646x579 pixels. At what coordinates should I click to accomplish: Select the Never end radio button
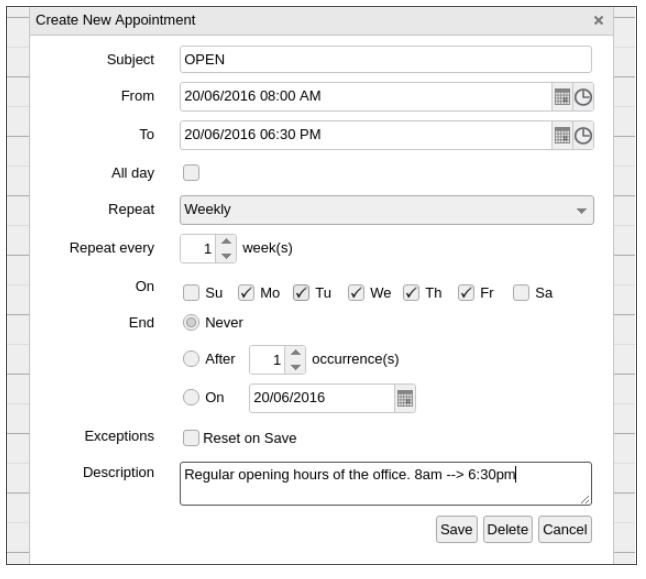[190, 323]
